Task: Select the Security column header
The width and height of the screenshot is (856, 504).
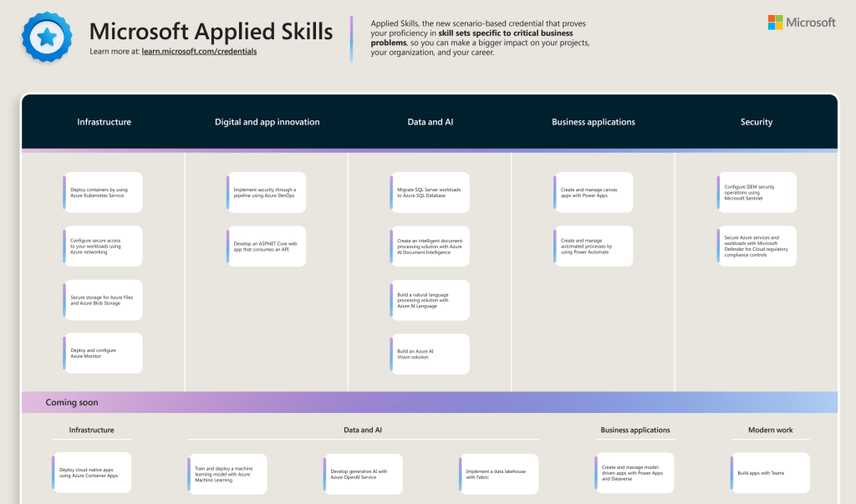Action: 756,122
